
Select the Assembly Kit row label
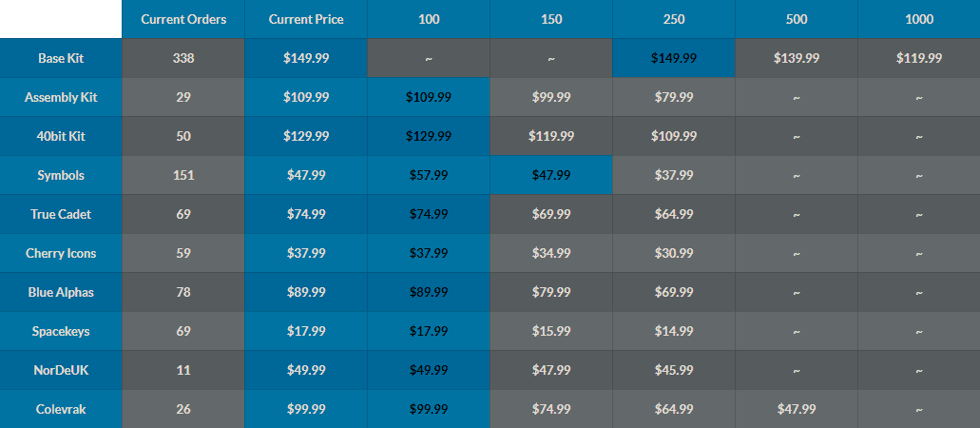coord(61,97)
